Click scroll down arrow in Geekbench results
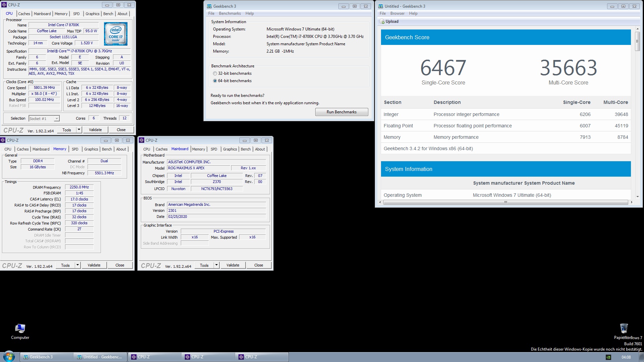This screenshot has width=644, height=362. coord(637,197)
